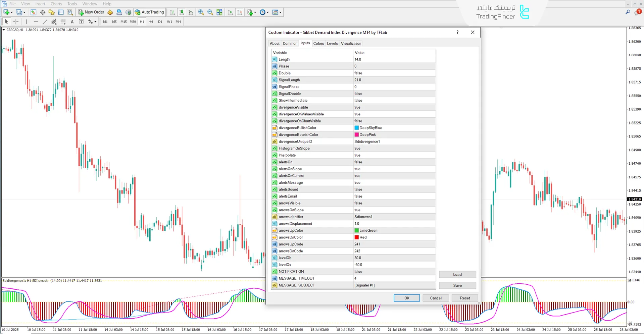The height and width of the screenshot is (334, 644).
Task: Select the Crosshair tool
Action: (x=16, y=21)
